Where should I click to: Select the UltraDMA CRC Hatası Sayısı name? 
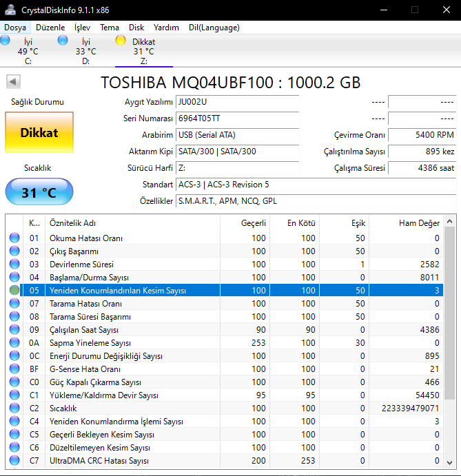[x=99, y=461]
